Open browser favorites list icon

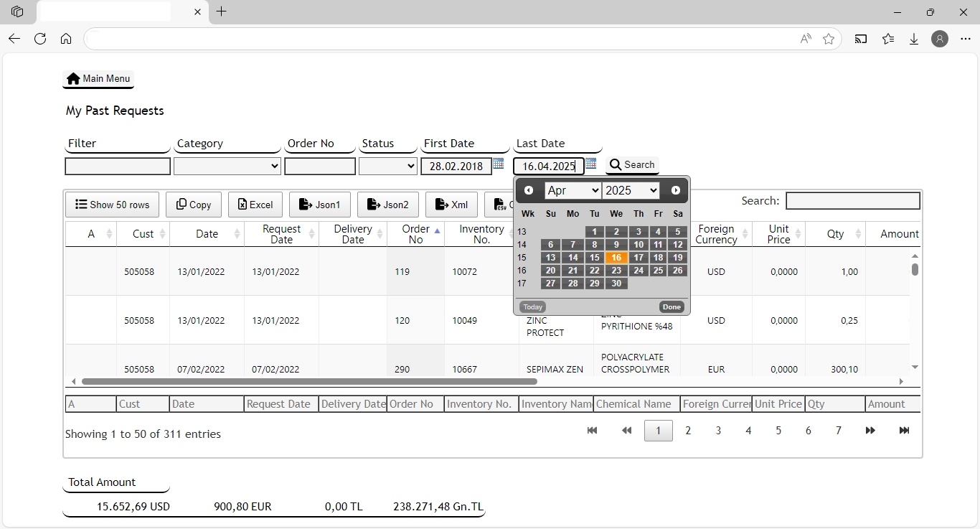tap(888, 39)
